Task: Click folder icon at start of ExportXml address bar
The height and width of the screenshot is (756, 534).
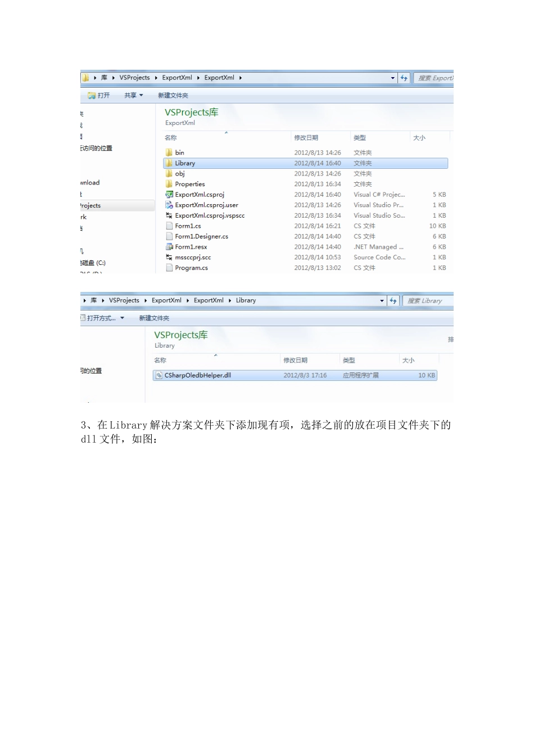Action: tap(85, 78)
